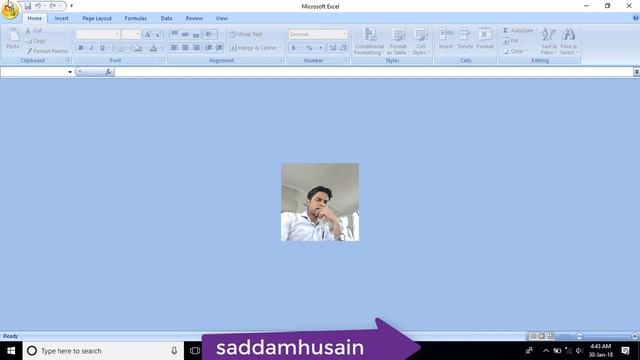Apply Font Color letter A

click(x=153, y=48)
